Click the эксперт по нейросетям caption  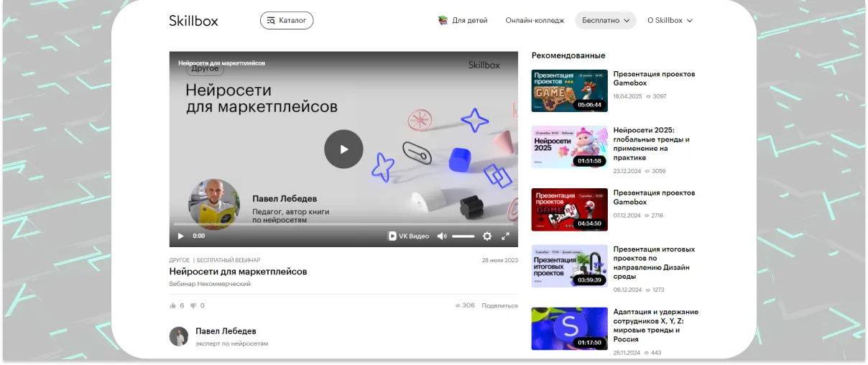[x=231, y=343]
